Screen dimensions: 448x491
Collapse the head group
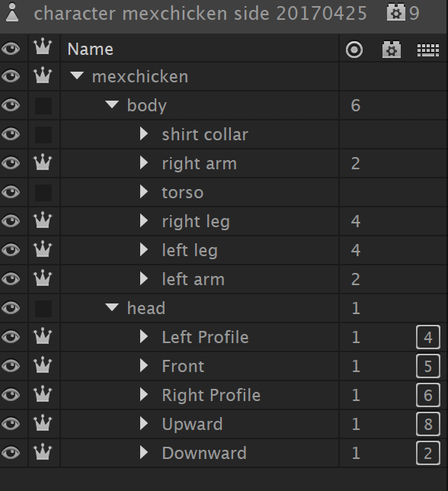coord(112,307)
